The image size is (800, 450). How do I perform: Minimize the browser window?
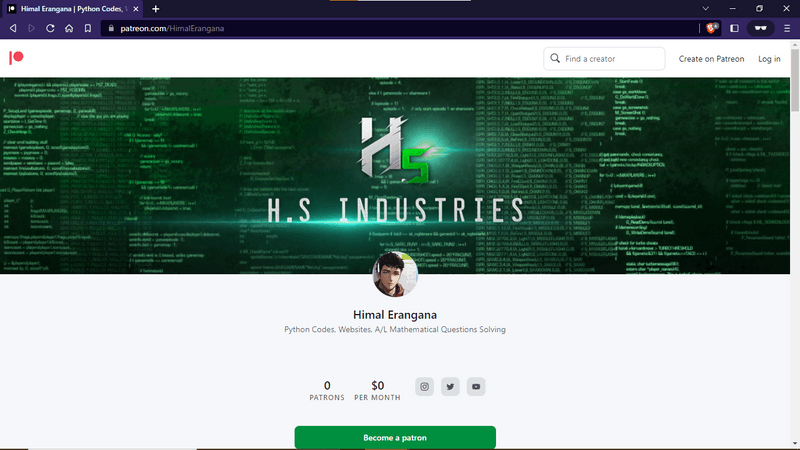pos(733,9)
